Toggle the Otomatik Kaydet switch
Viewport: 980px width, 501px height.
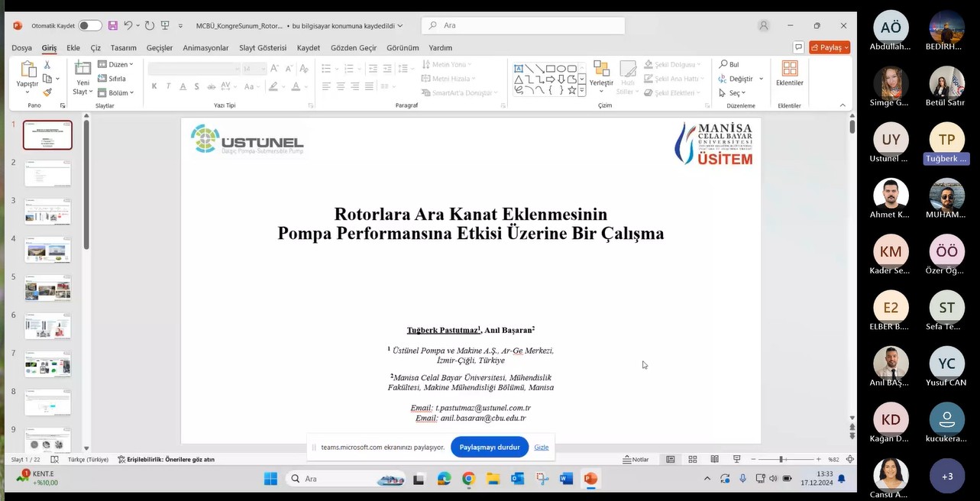point(89,25)
